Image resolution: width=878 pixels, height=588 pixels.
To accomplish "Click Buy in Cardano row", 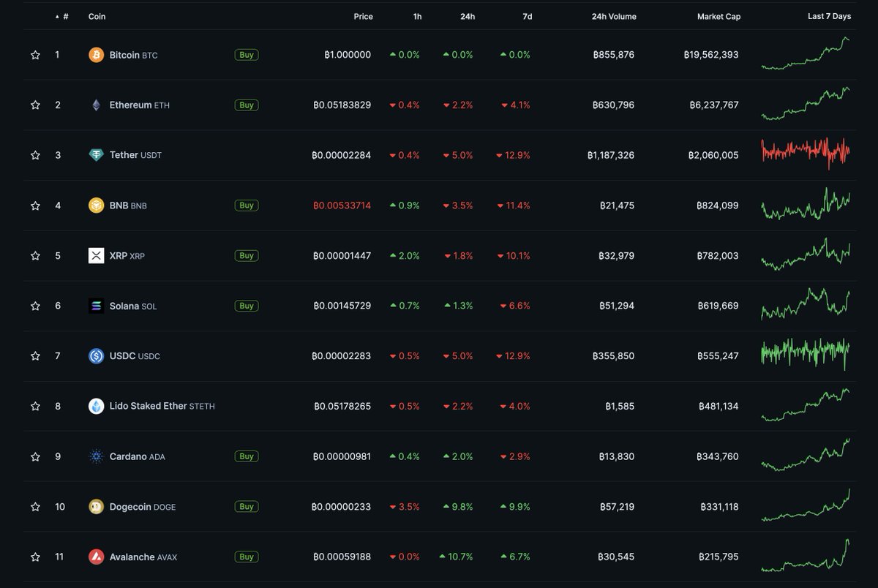I will point(247,456).
